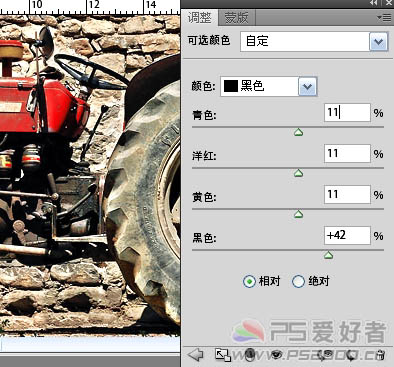Open the 自定 preset dropdown
The image size is (394, 367).
tap(378, 42)
